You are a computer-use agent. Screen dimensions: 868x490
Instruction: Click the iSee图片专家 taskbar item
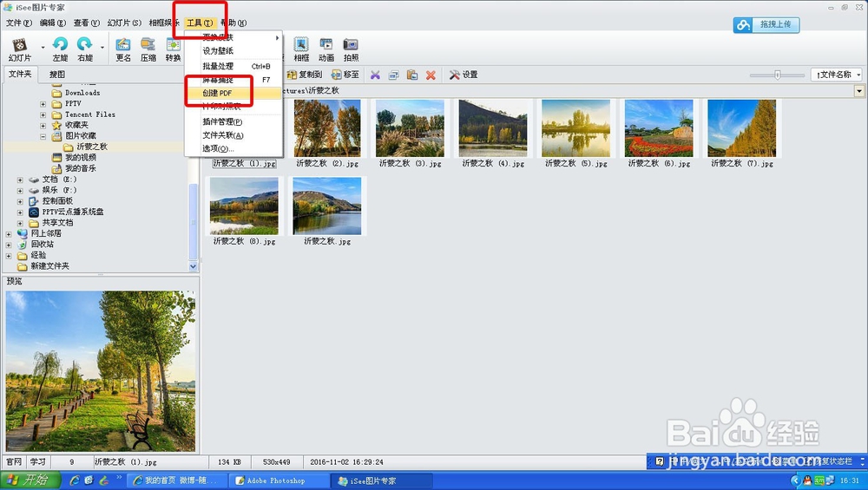(383, 480)
